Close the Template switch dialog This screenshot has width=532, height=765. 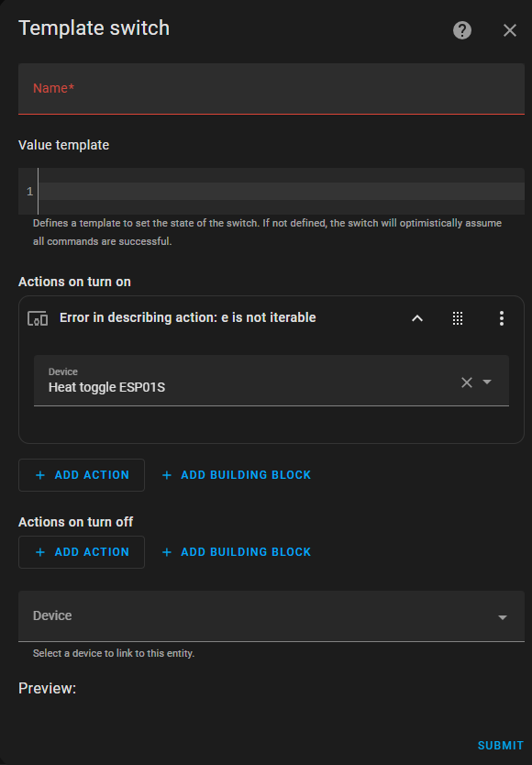510,30
